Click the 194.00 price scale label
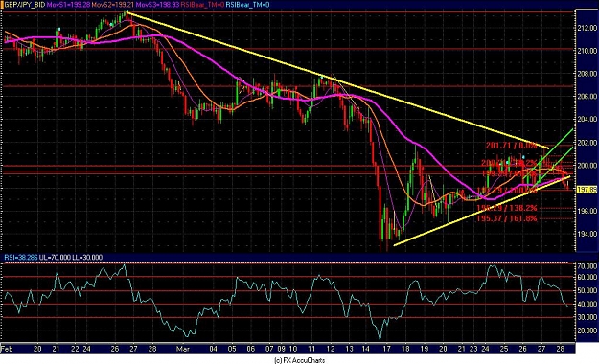This screenshot has height=364, width=599. coord(587,234)
